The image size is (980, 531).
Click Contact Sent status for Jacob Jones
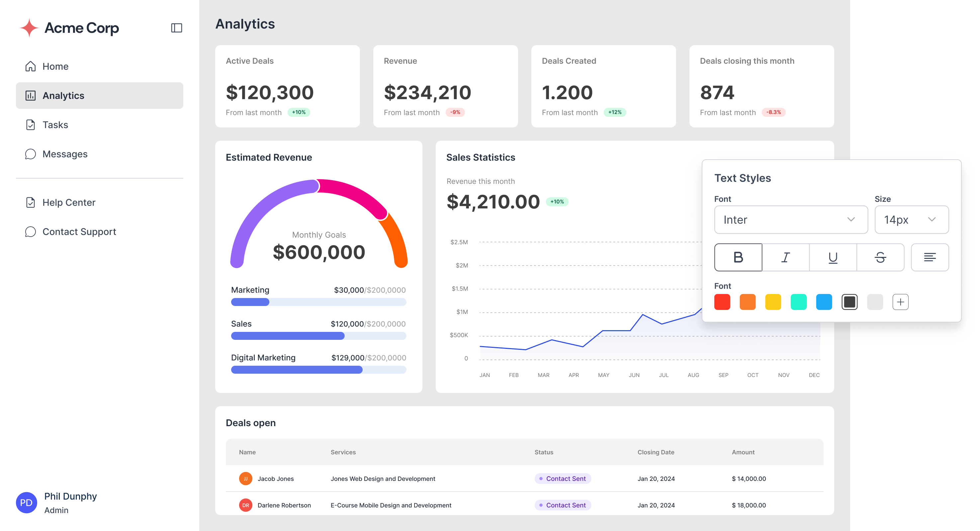coord(563,479)
